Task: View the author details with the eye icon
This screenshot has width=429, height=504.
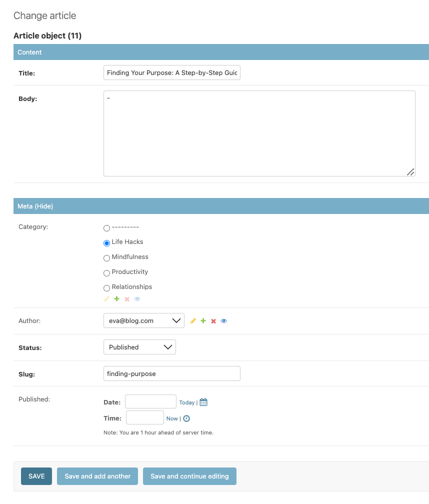Action: pyautogui.click(x=224, y=320)
